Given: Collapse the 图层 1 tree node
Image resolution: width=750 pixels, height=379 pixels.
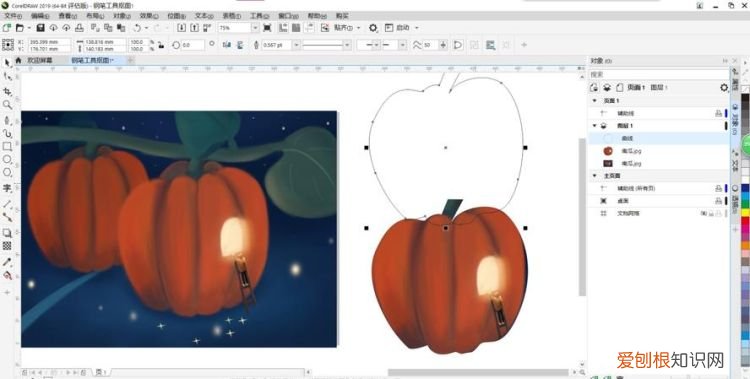Looking at the screenshot, I should pos(595,125).
